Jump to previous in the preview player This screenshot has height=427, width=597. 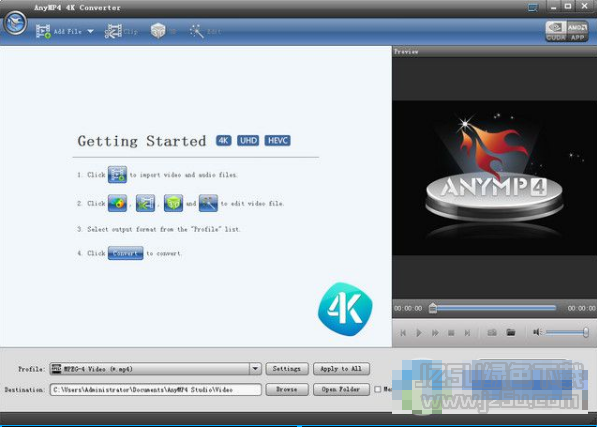[403, 333]
